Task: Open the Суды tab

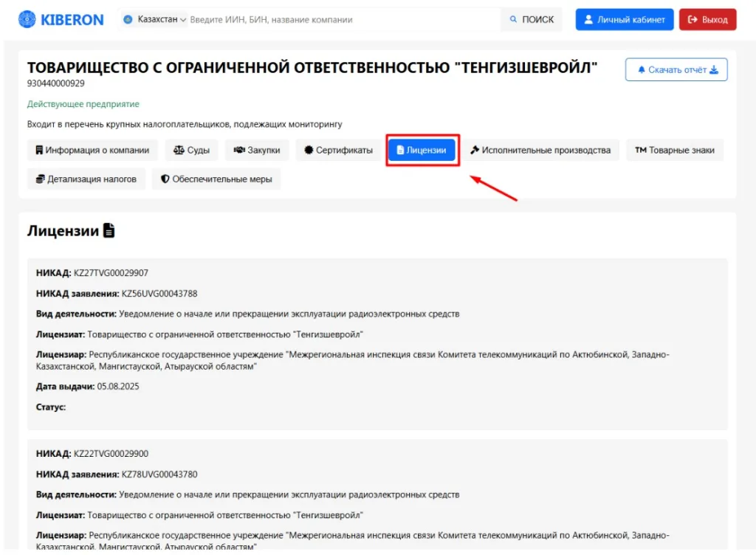Action: tap(191, 150)
